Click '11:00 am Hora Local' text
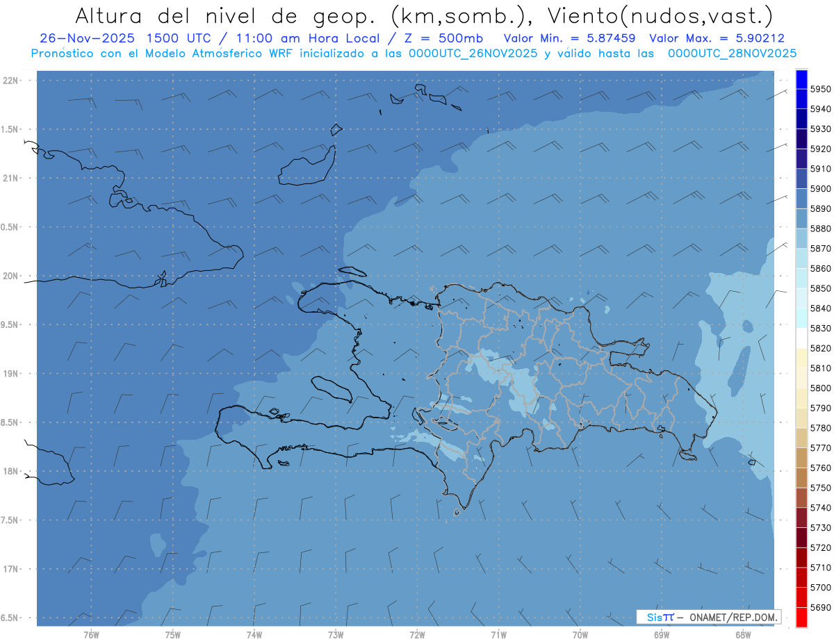 pos(307,38)
